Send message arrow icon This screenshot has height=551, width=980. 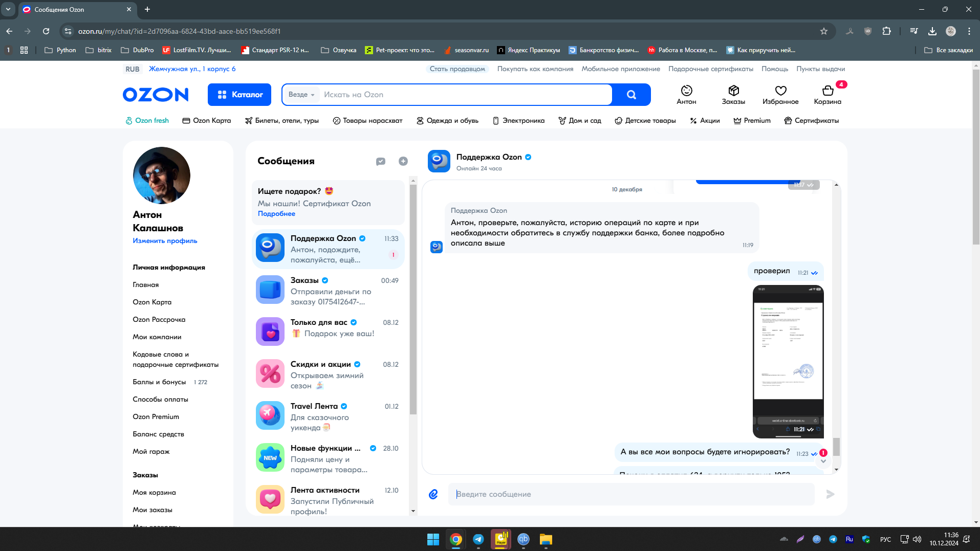pos(830,494)
